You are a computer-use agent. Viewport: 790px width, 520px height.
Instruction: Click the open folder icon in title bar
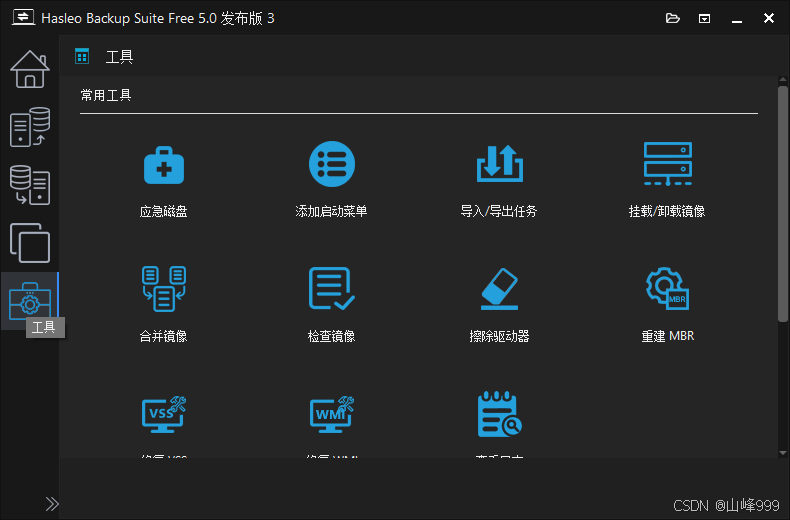(673, 19)
